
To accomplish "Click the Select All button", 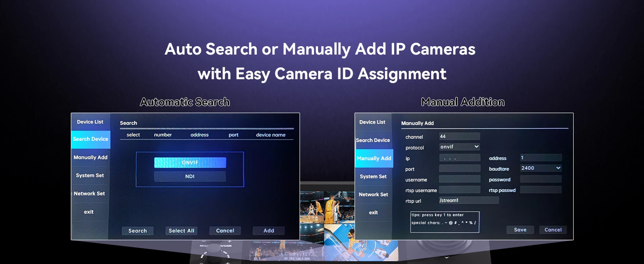I will click(x=181, y=231).
